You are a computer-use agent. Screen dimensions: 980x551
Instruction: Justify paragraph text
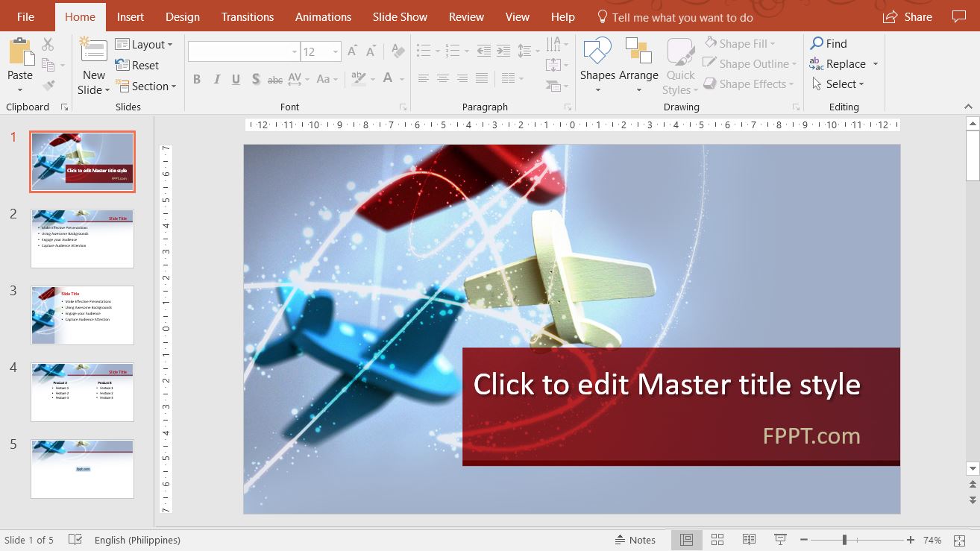(482, 78)
